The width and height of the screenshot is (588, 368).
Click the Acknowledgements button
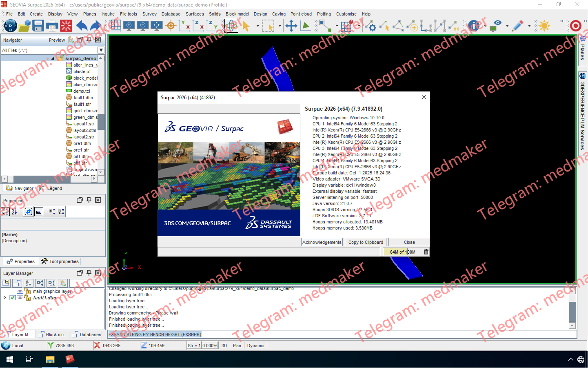(322, 242)
